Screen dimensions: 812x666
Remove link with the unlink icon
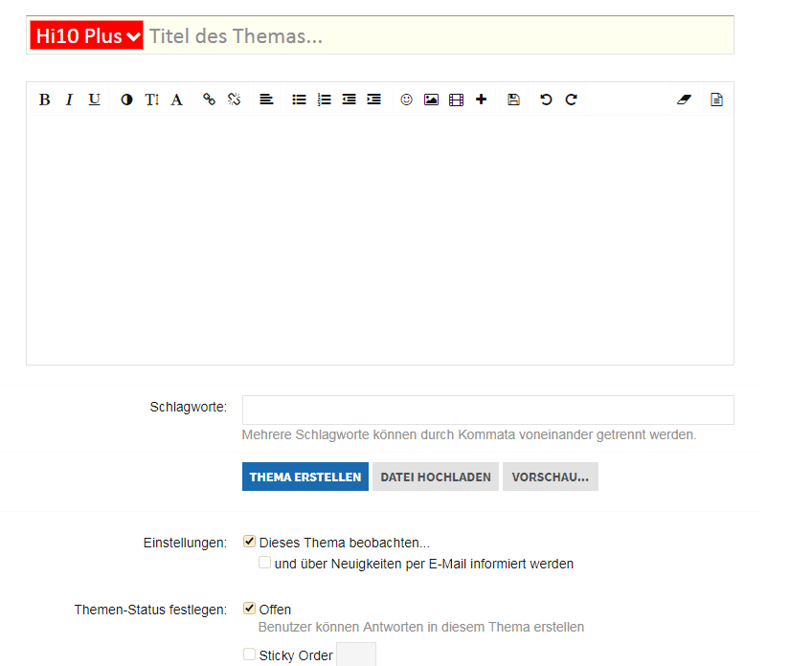tap(234, 100)
